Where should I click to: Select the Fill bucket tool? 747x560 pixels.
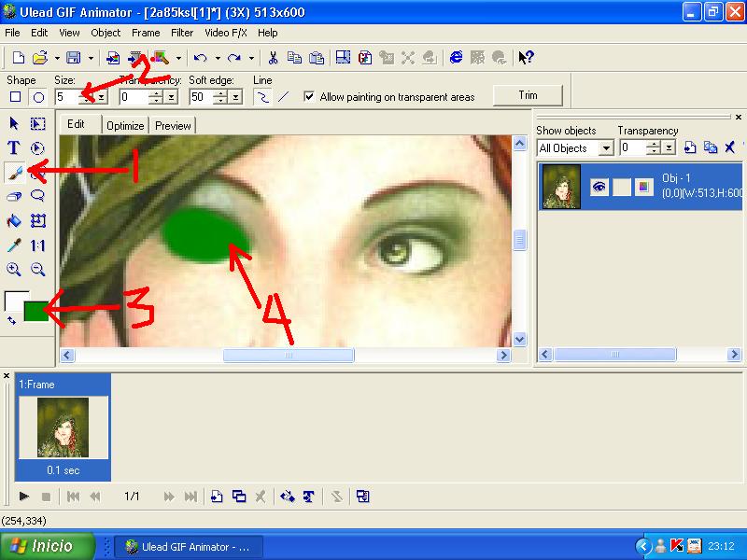pyautogui.click(x=14, y=220)
